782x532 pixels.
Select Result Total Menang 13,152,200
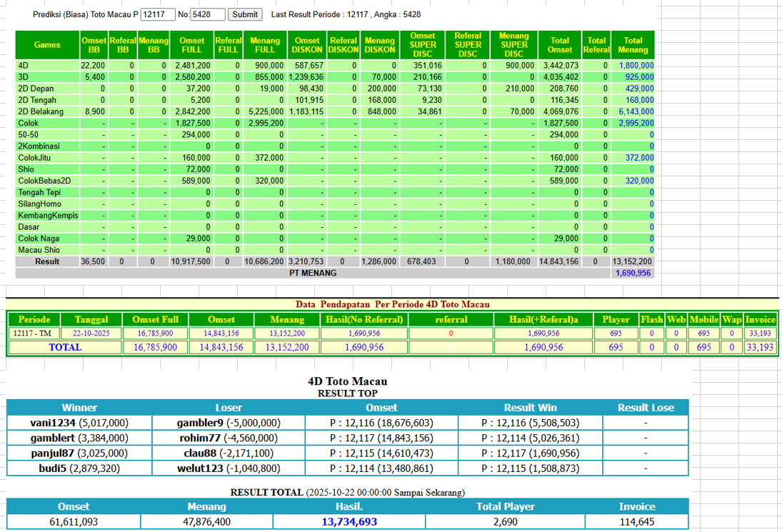[x=632, y=261]
